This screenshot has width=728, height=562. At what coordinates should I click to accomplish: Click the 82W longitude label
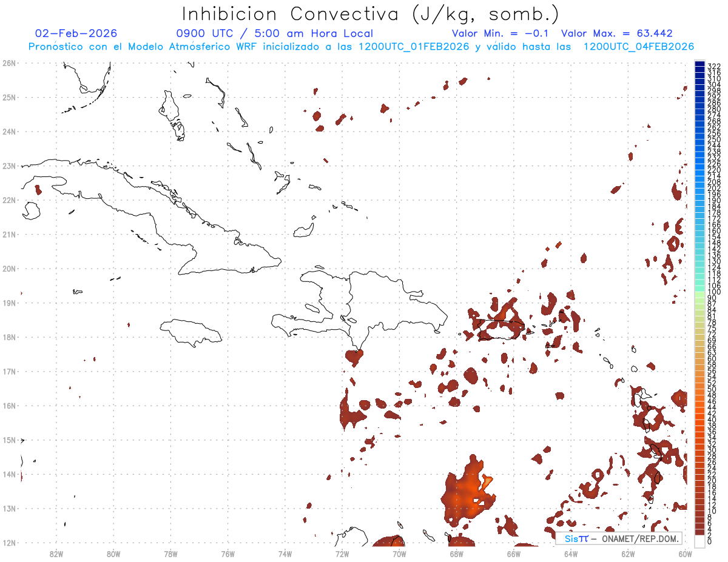click(56, 554)
